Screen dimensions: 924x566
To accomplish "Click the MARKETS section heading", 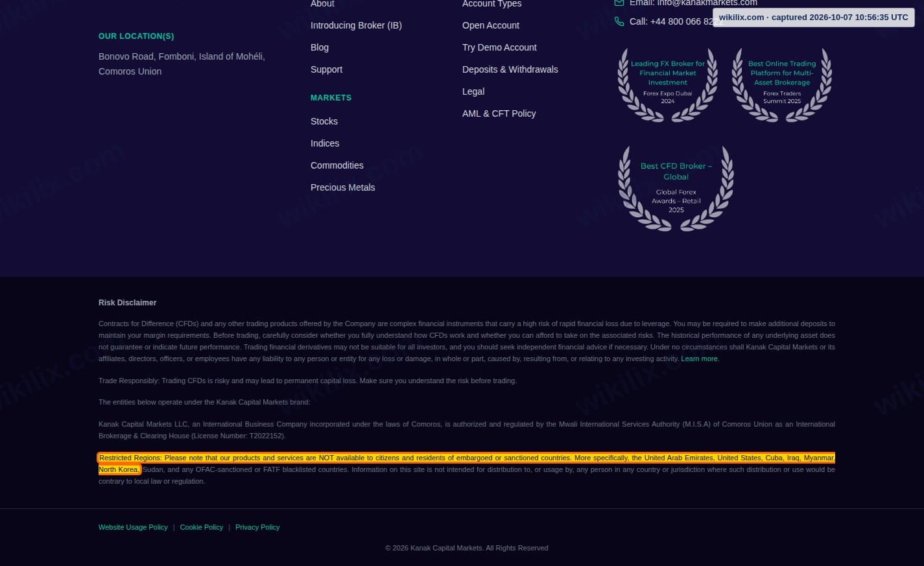I will coord(331,98).
